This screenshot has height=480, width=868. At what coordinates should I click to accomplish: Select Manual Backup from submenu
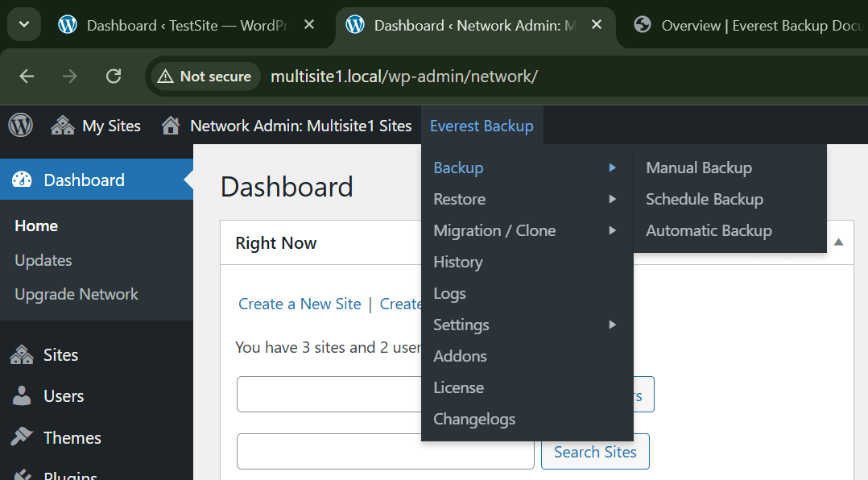tap(698, 168)
